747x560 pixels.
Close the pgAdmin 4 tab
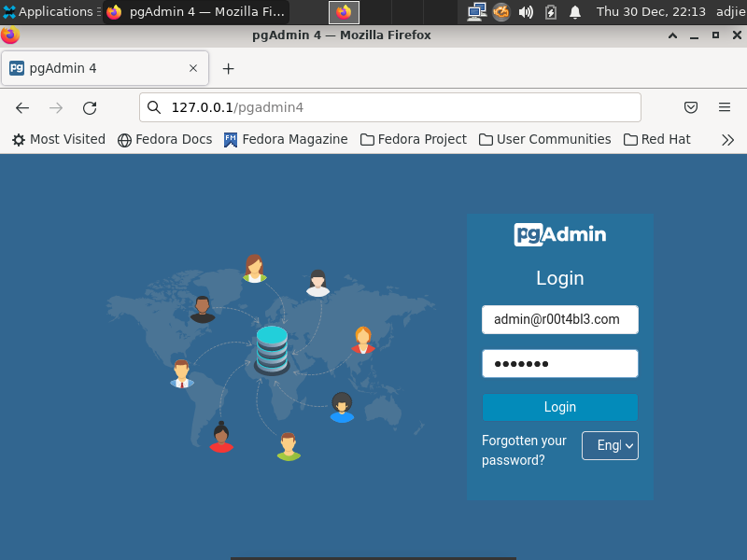pos(193,68)
